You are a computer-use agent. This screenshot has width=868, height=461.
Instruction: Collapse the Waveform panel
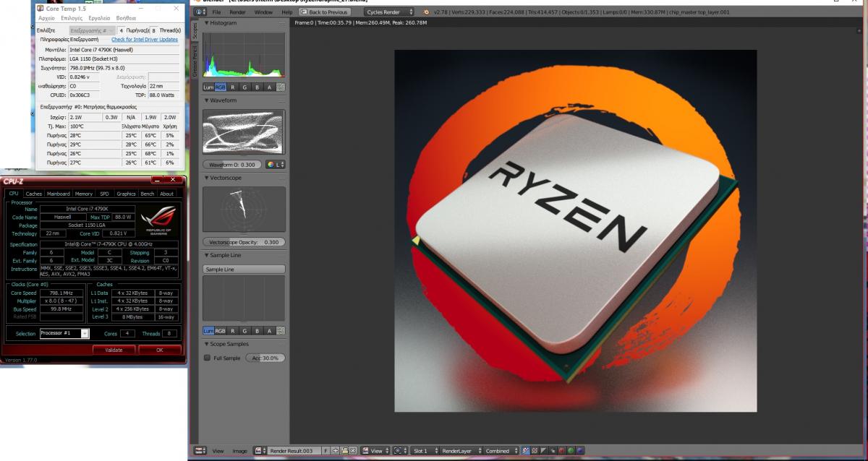click(x=207, y=100)
